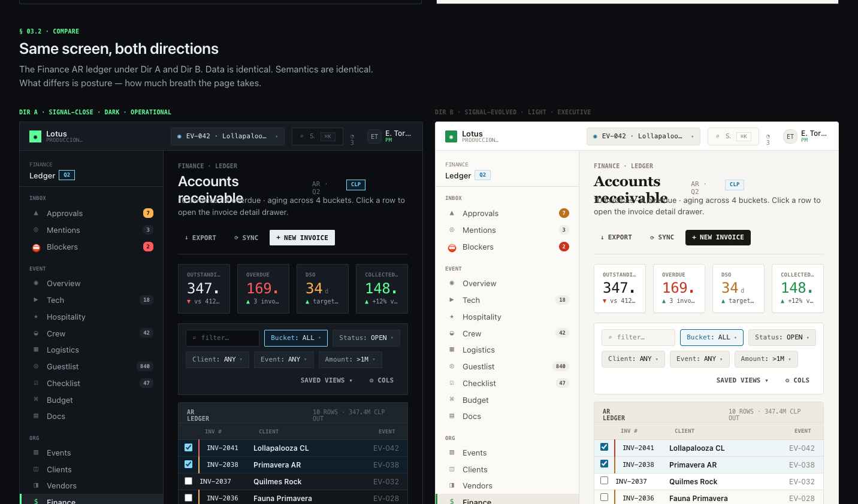This screenshot has width=858, height=504.
Task: Check INV-2036 row checkbox in light ledger
Action: coord(604,497)
